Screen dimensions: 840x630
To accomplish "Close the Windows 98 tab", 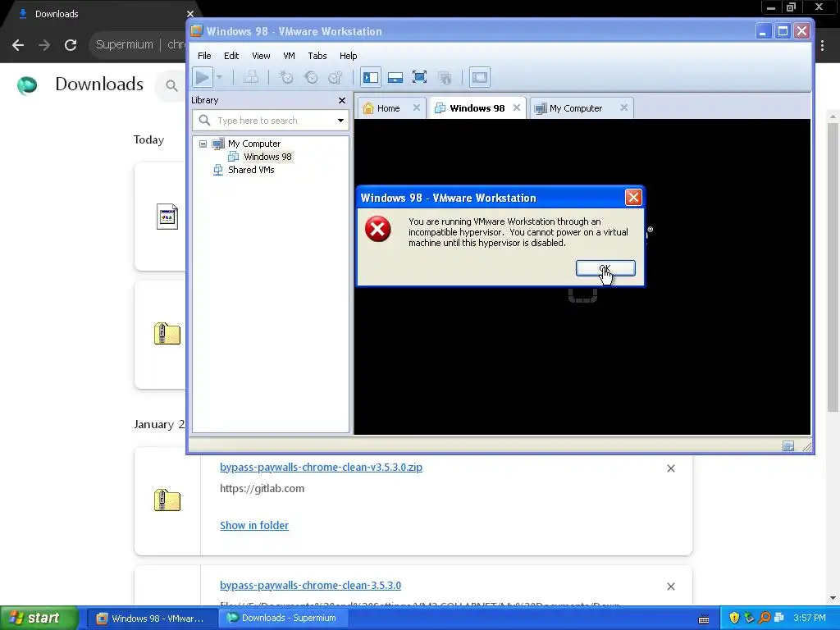I will click(x=517, y=107).
